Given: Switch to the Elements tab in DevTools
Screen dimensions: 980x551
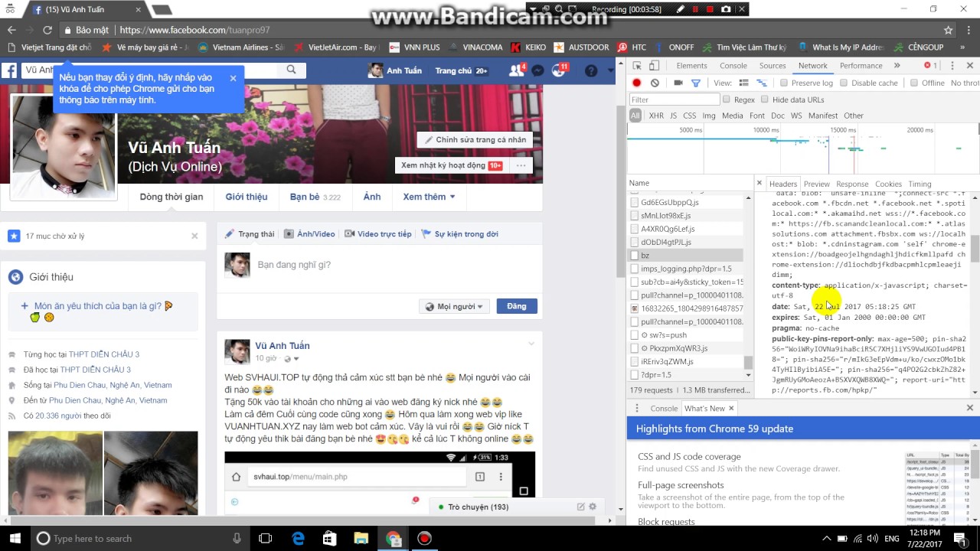Looking at the screenshot, I should [691, 66].
